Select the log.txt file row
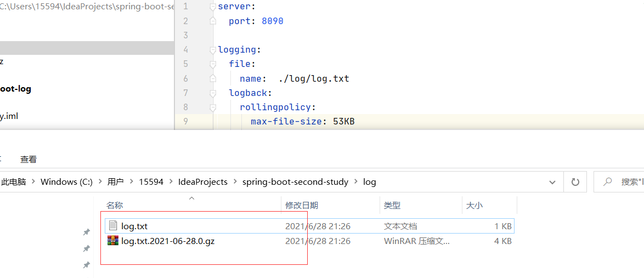 (x=310, y=226)
